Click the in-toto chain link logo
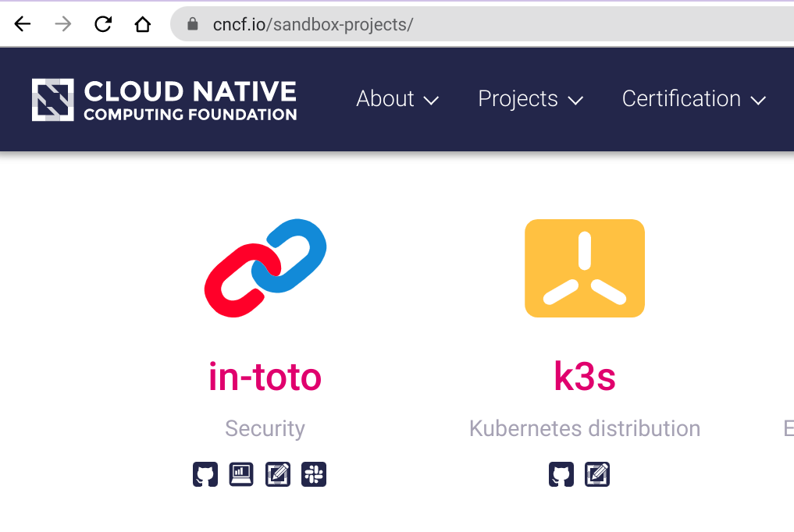This screenshot has height=532, width=794. 265,268
